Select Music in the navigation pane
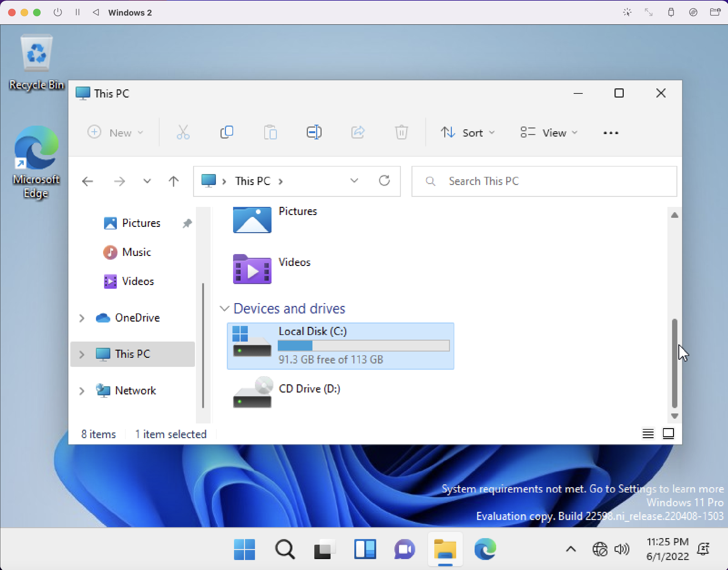This screenshot has height=570, width=728. point(137,252)
